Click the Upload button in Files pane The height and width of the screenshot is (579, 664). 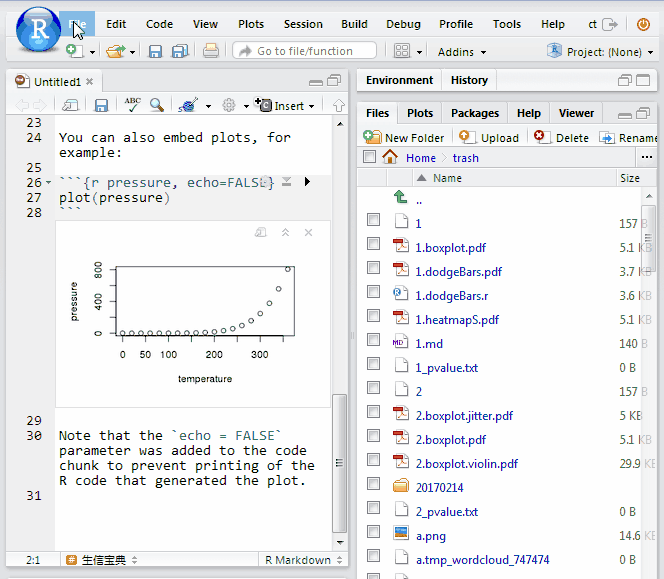(x=489, y=137)
